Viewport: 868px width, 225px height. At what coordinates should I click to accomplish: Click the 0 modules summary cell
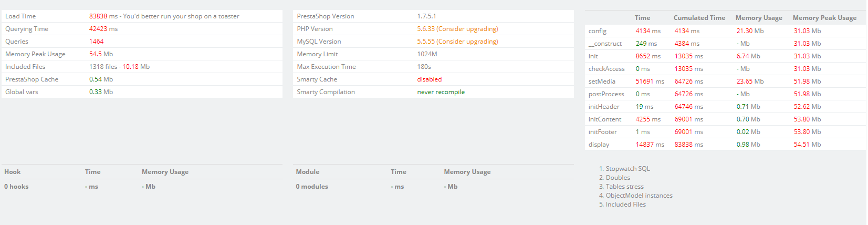coord(311,187)
